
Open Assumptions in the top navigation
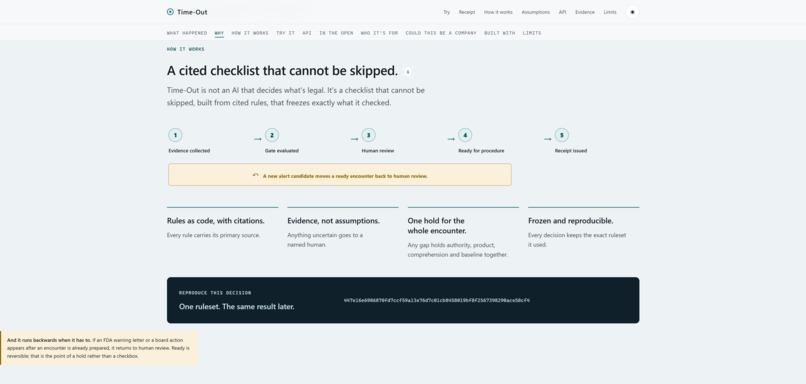point(535,12)
